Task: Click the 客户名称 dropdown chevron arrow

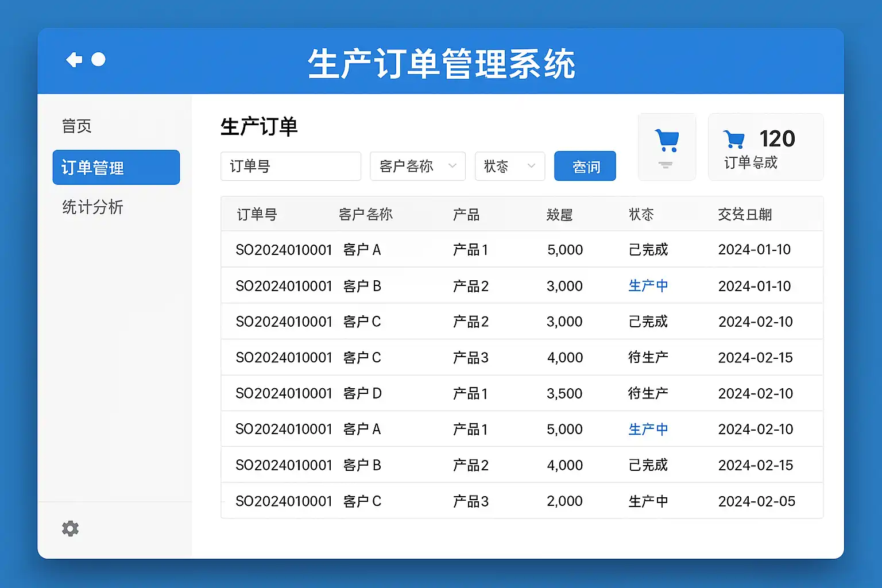Action: [x=452, y=166]
